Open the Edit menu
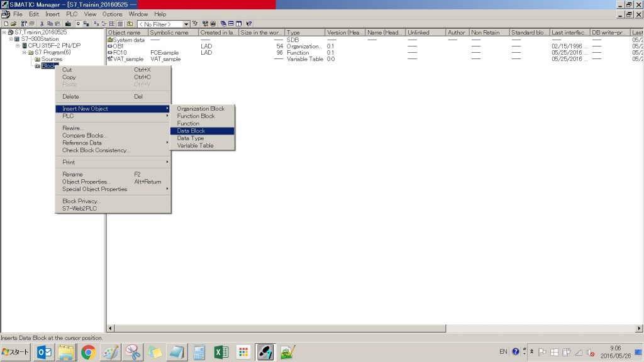Screen dimensions: 644x362 (x=34, y=14)
